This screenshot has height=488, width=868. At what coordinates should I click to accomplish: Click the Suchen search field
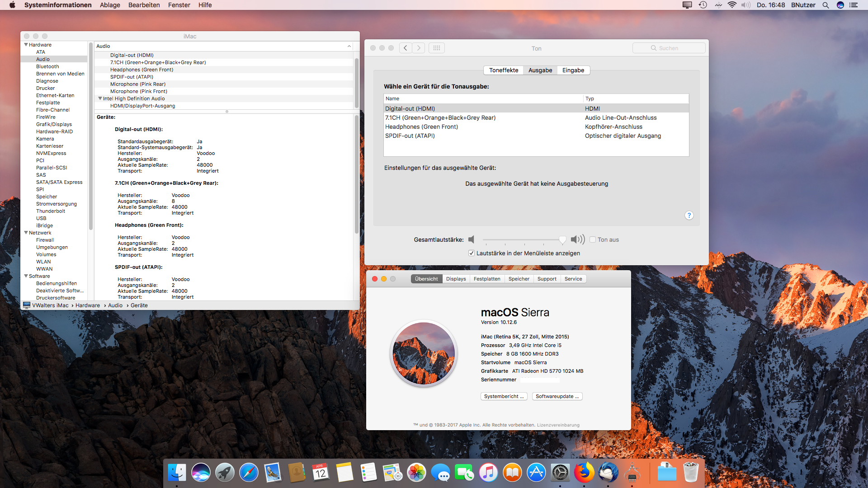[x=669, y=48]
